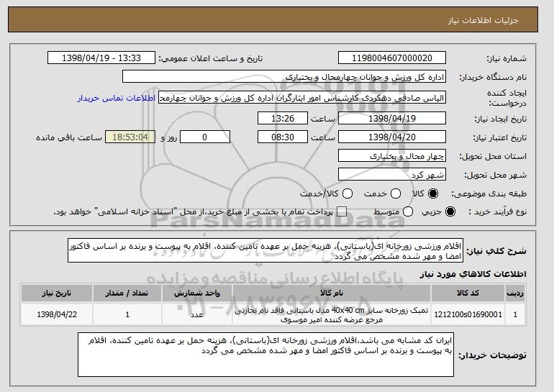Click the نام دستگاه خریدار field
The image size is (554, 392).
click(x=284, y=77)
